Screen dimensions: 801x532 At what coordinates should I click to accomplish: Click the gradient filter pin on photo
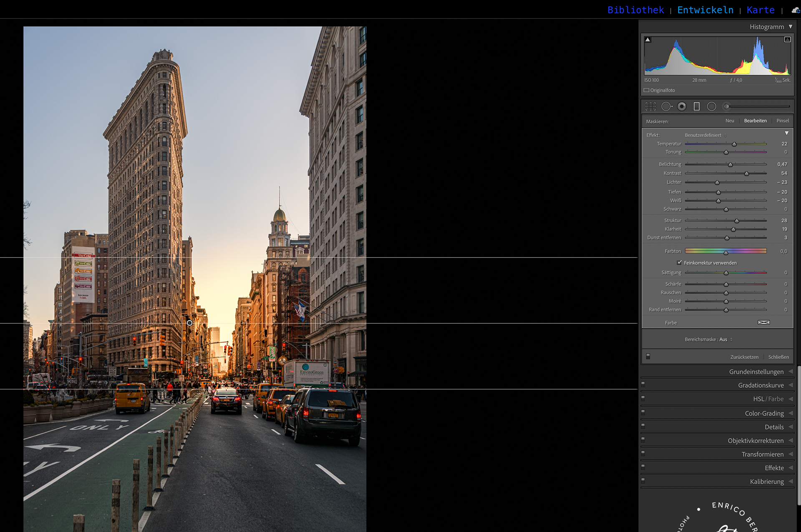(x=189, y=323)
